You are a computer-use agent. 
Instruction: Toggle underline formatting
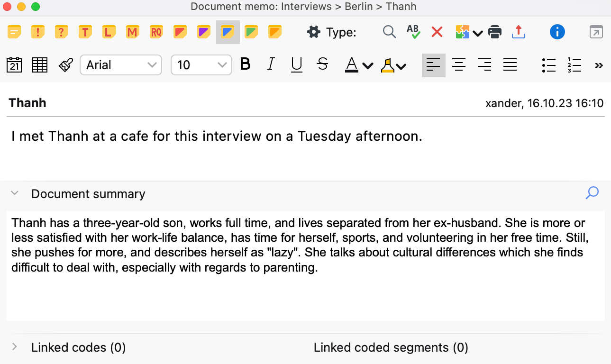(297, 65)
